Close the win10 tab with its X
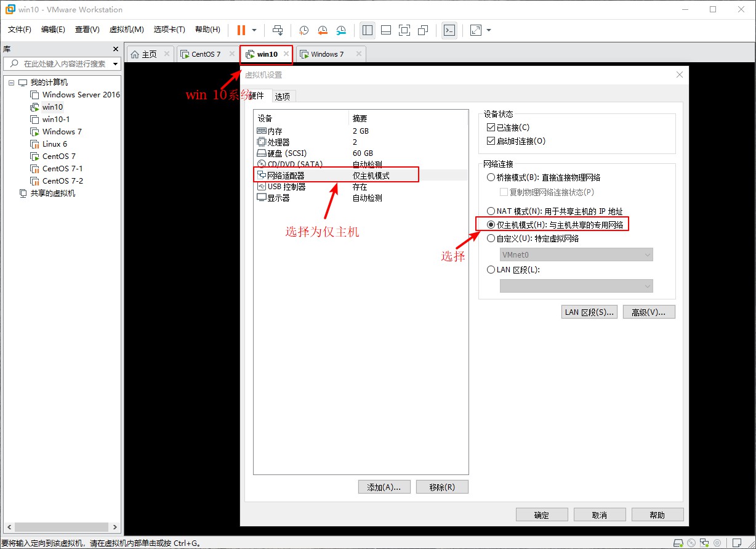The width and height of the screenshot is (756, 549). pyautogui.click(x=286, y=54)
